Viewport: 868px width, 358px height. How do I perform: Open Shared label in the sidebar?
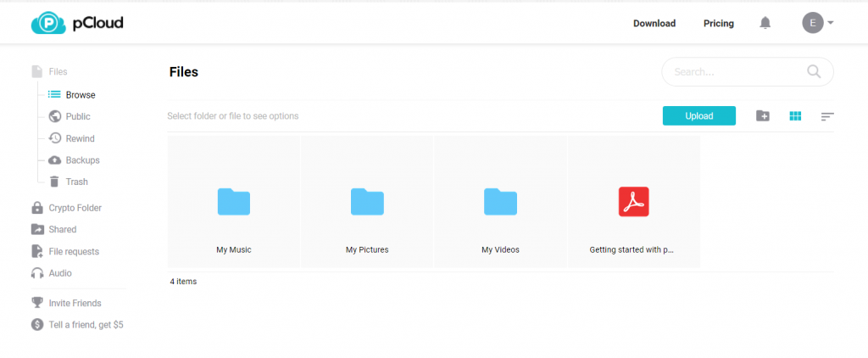[x=63, y=229]
